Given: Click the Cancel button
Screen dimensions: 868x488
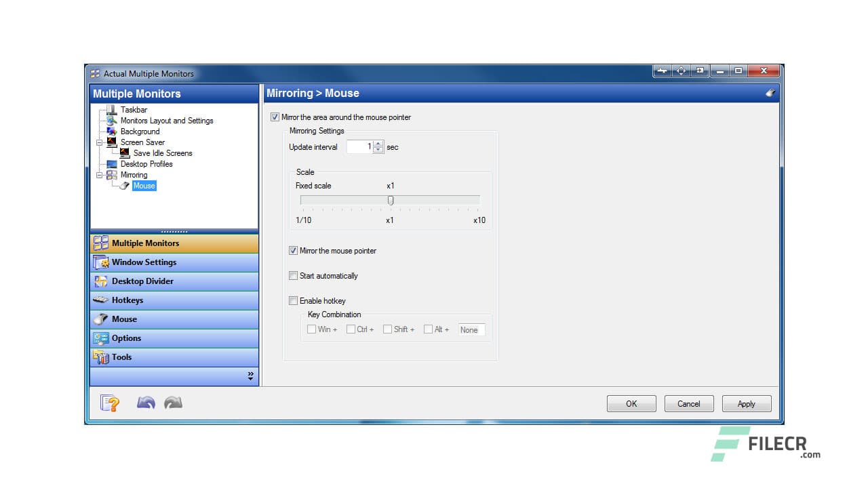Looking at the screenshot, I should pyautogui.click(x=688, y=404).
